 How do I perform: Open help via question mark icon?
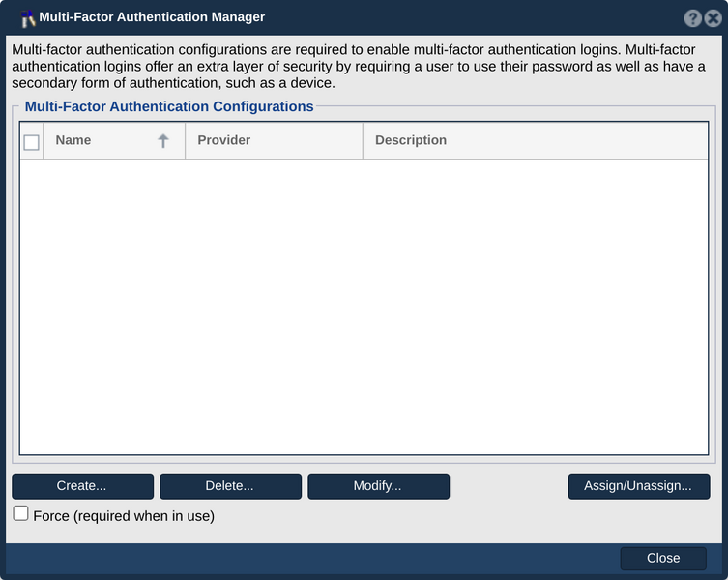(692, 18)
